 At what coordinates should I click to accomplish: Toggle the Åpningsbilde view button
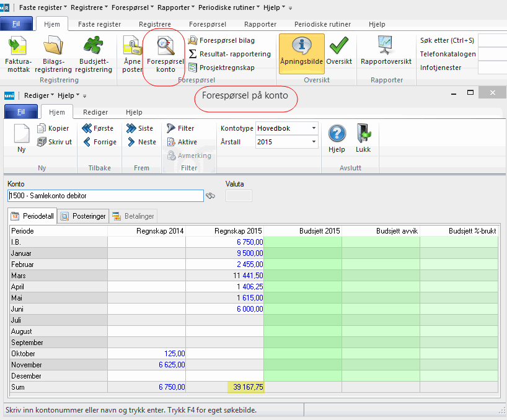tap(301, 54)
